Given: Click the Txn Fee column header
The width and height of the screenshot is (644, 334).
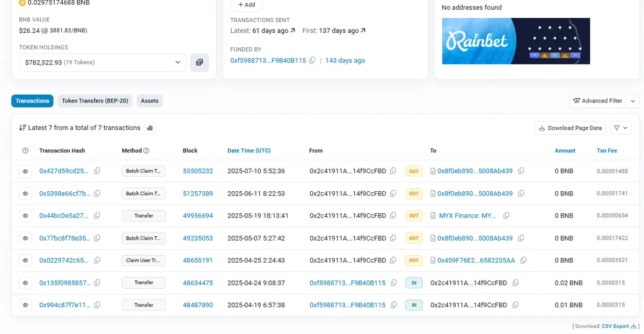Looking at the screenshot, I should point(607,151).
